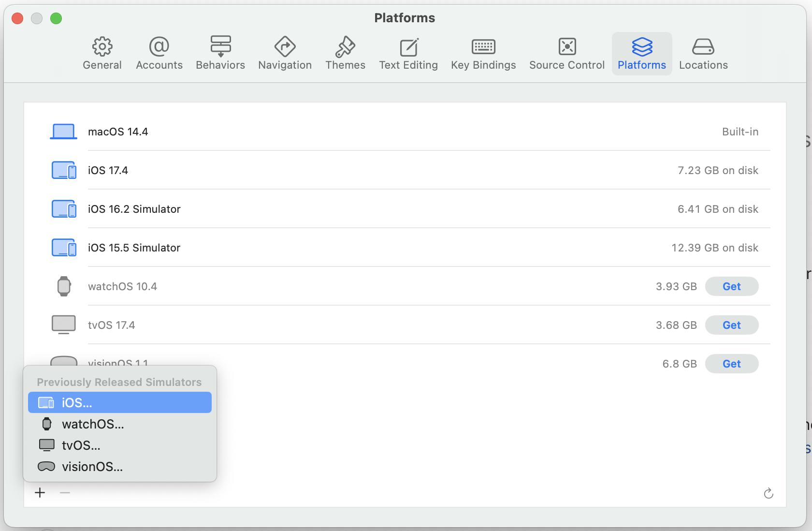This screenshot has width=812, height=531.
Task: Select the macOS 14.4 row text
Action: [x=118, y=132]
